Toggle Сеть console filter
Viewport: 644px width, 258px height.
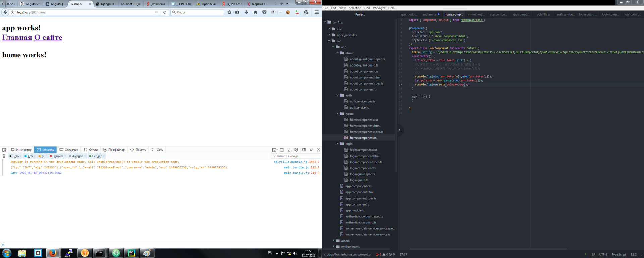(x=15, y=156)
